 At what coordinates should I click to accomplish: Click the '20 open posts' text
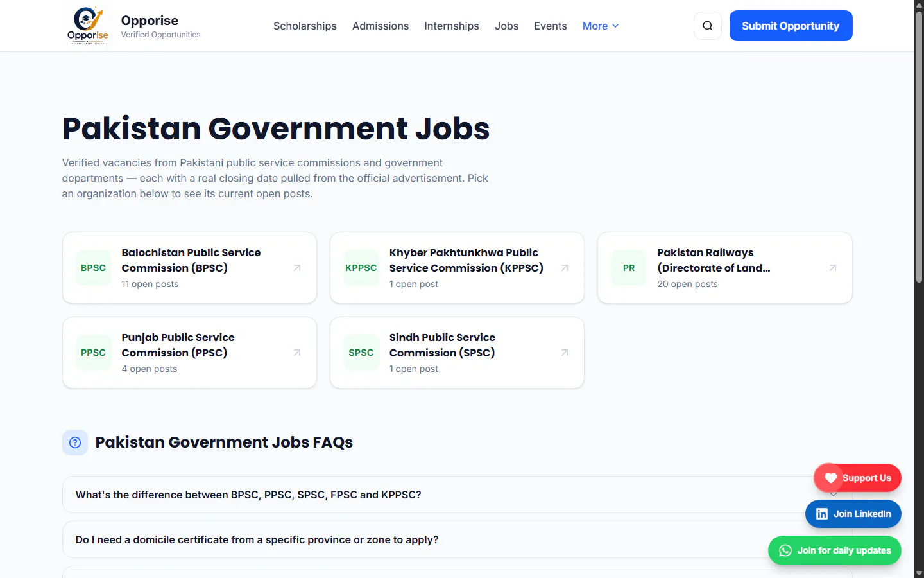[x=687, y=284]
